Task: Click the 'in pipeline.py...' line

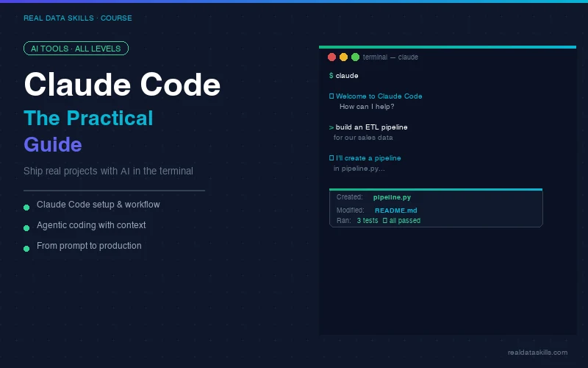Action: tap(359, 169)
